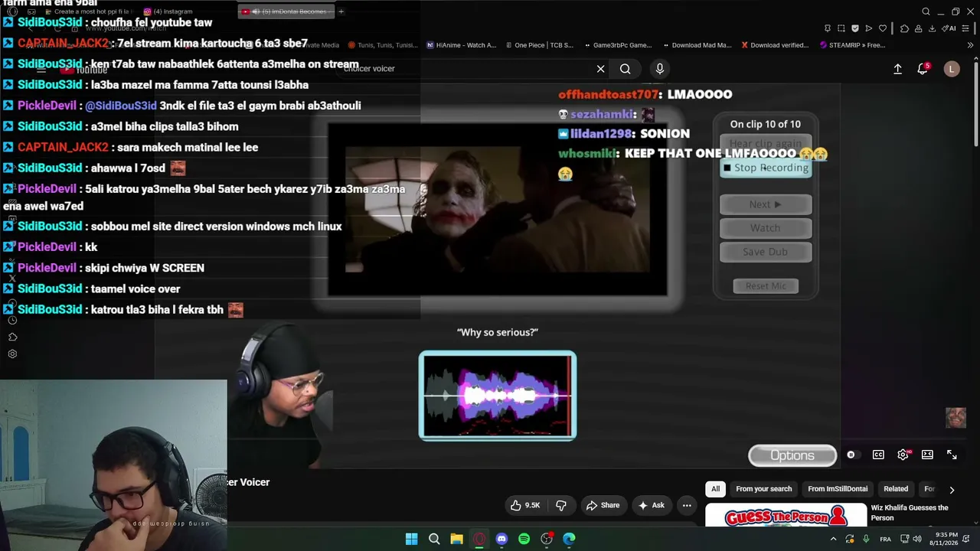980x551 pixels.
Task: Select the Related filter chip
Action: coord(896,489)
